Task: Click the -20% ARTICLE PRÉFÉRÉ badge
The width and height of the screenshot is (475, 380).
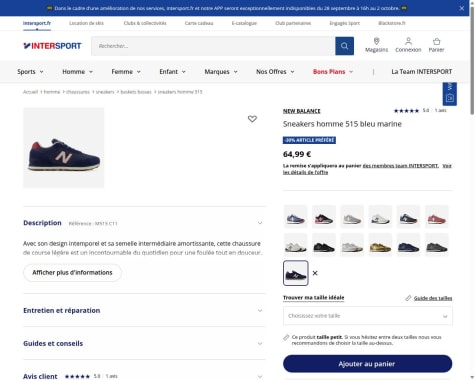Action: pyautogui.click(x=309, y=140)
